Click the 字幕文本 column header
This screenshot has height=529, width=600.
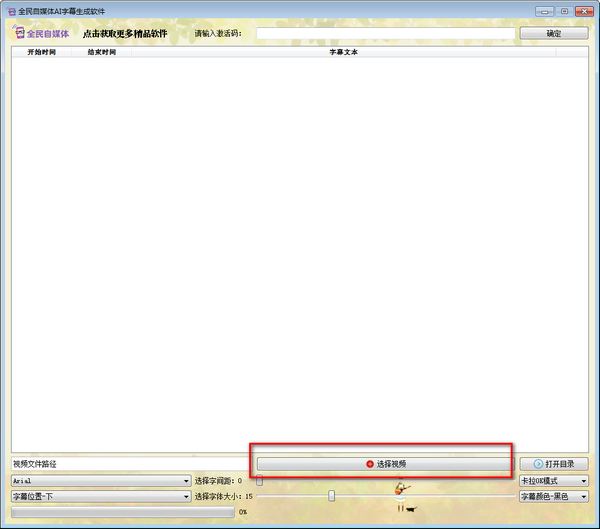tap(343, 52)
